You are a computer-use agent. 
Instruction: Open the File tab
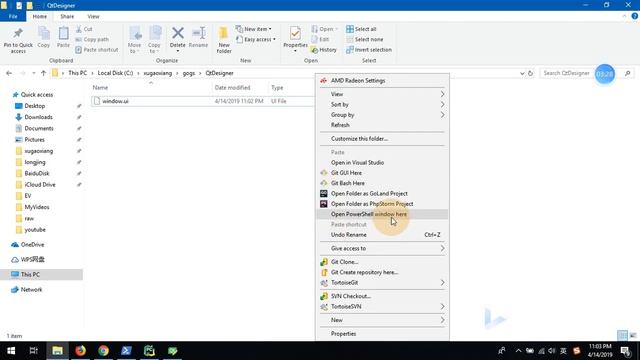pos(13,16)
